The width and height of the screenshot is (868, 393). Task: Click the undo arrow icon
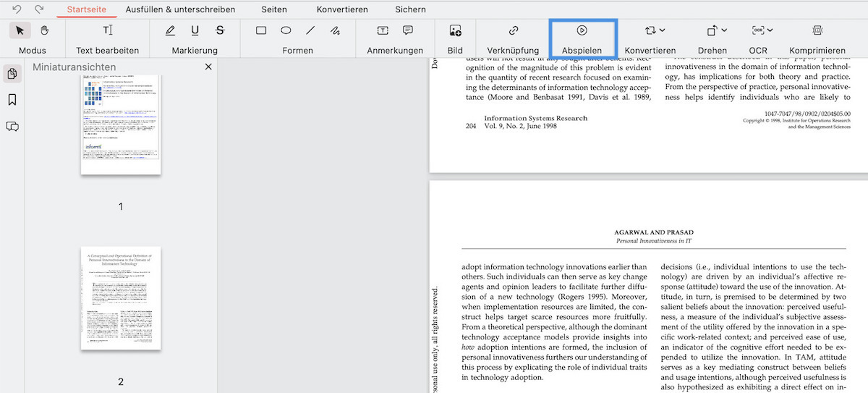[17, 9]
